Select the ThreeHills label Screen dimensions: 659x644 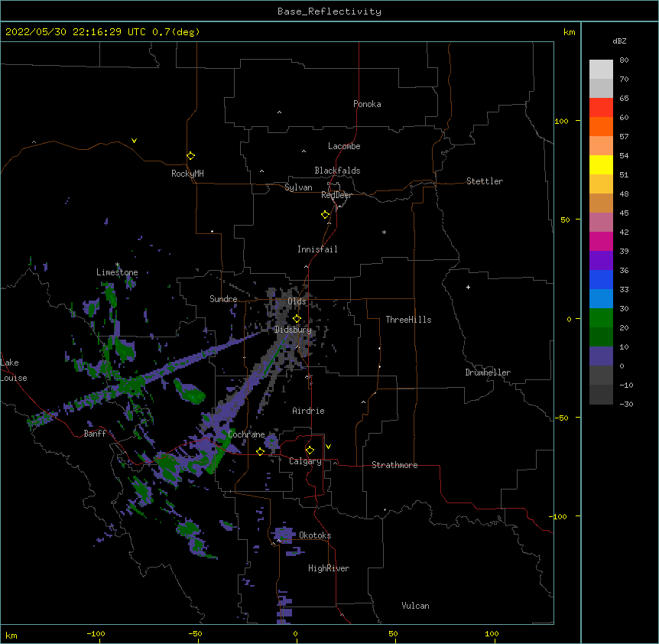408,320
